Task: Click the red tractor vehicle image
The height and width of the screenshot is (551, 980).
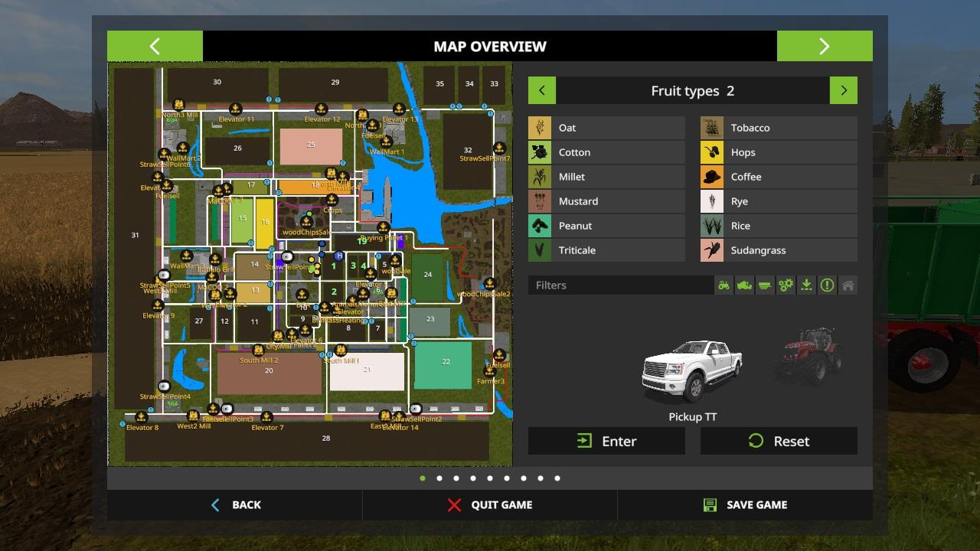Action: pos(808,356)
